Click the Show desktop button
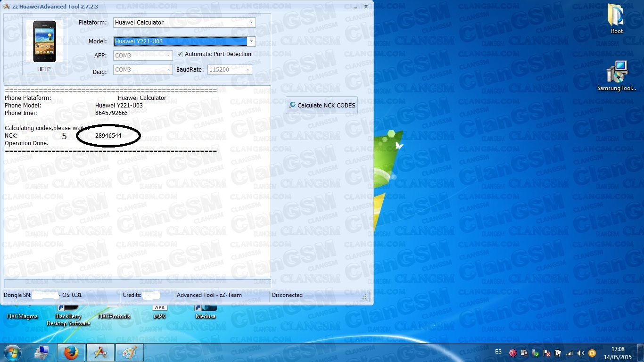 641,353
